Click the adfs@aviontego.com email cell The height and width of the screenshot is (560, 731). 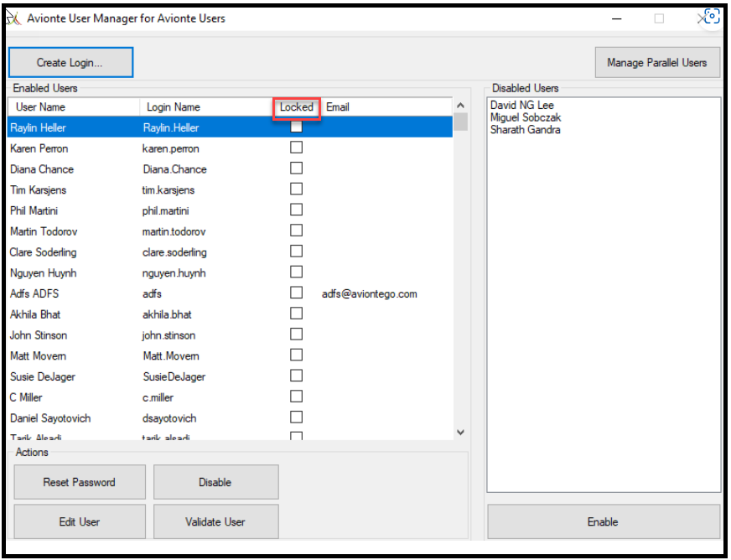point(369,293)
